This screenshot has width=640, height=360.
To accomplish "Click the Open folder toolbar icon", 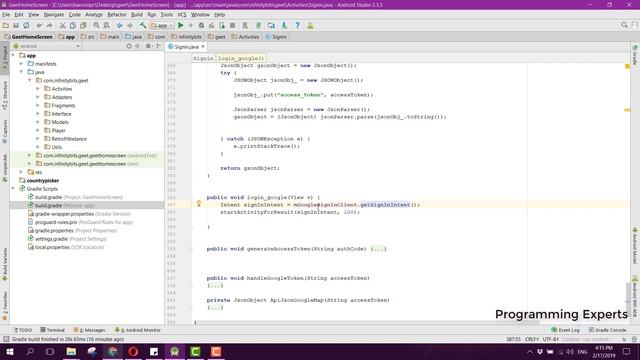I will pyautogui.click(x=6, y=25).
